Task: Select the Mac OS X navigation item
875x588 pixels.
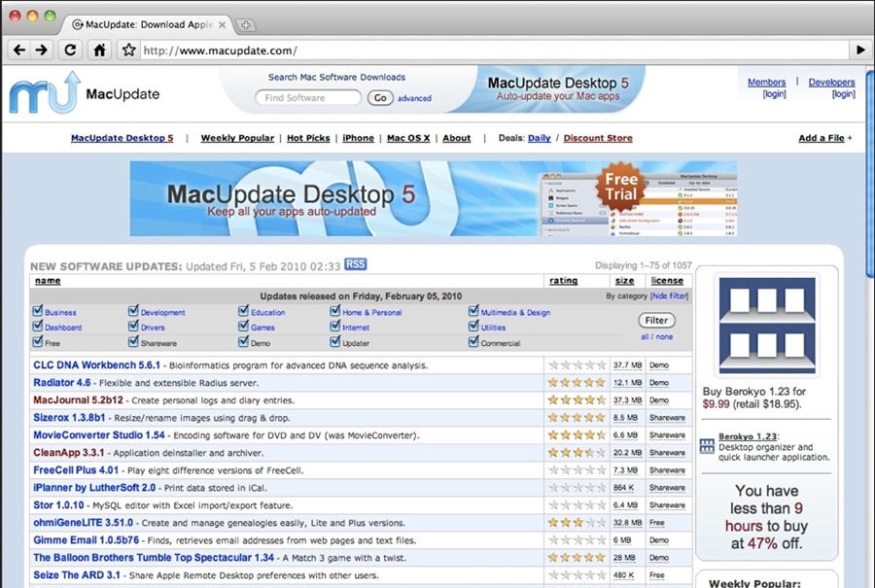Action: [407, 138]
